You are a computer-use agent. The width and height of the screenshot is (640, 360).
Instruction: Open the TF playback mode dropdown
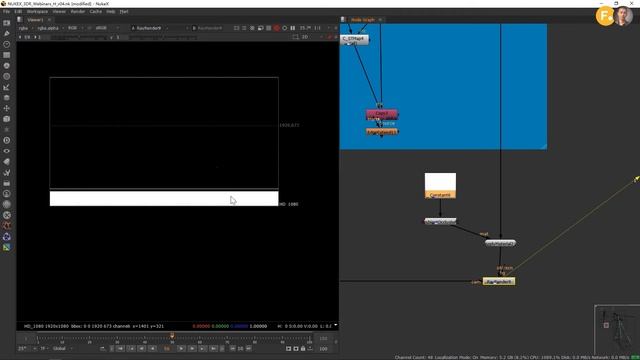[x=43, y=349]
